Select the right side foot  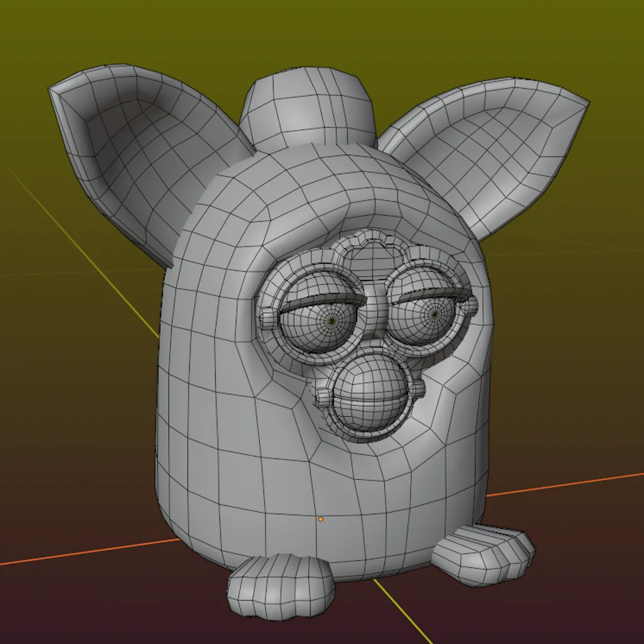(484, 555)
